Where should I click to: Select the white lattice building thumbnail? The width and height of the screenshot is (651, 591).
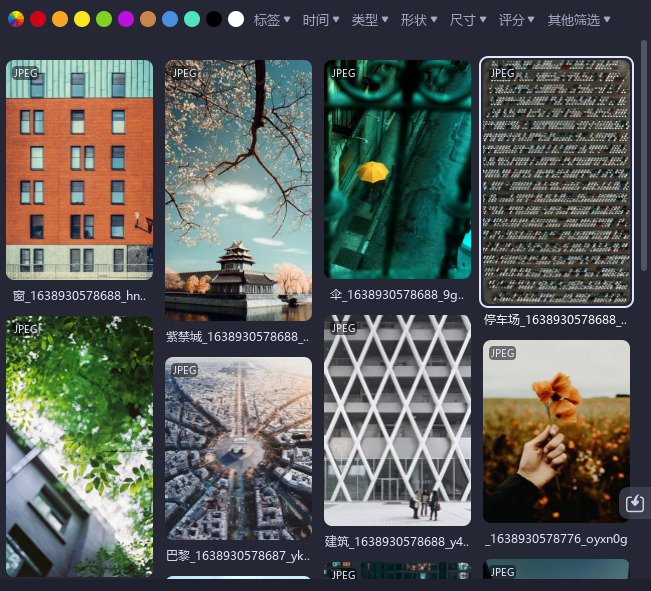[x=397, y=420]
